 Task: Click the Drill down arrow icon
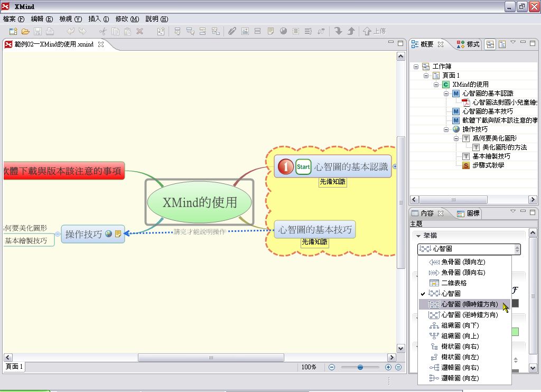click(x=338, y=31)
